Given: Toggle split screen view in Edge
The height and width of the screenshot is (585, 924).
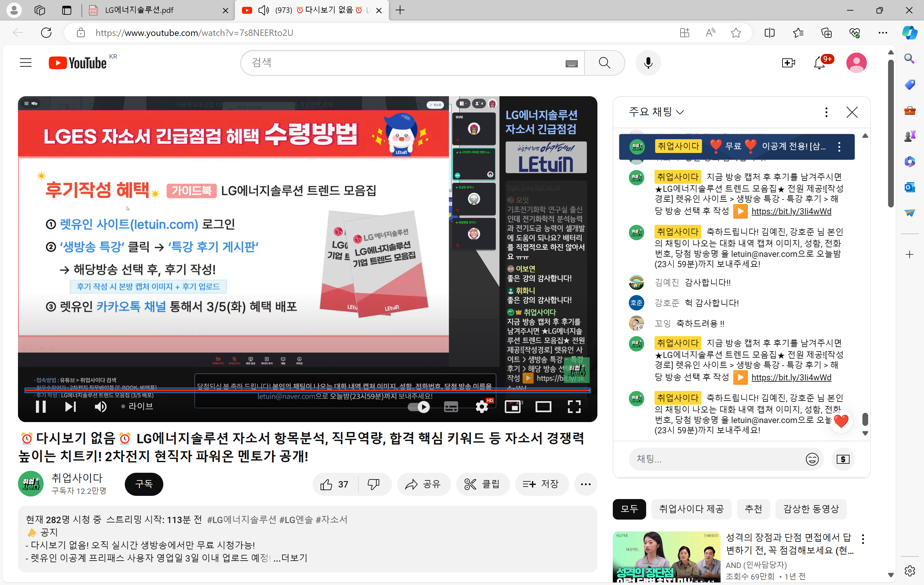Looking at the screenshot, I should pyautogui.click(x=769, y=33).
